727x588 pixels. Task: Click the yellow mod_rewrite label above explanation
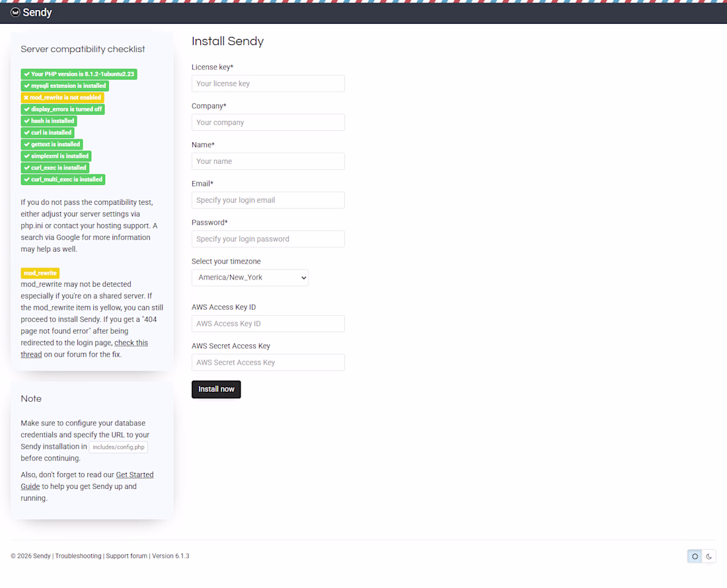(40, 273)
